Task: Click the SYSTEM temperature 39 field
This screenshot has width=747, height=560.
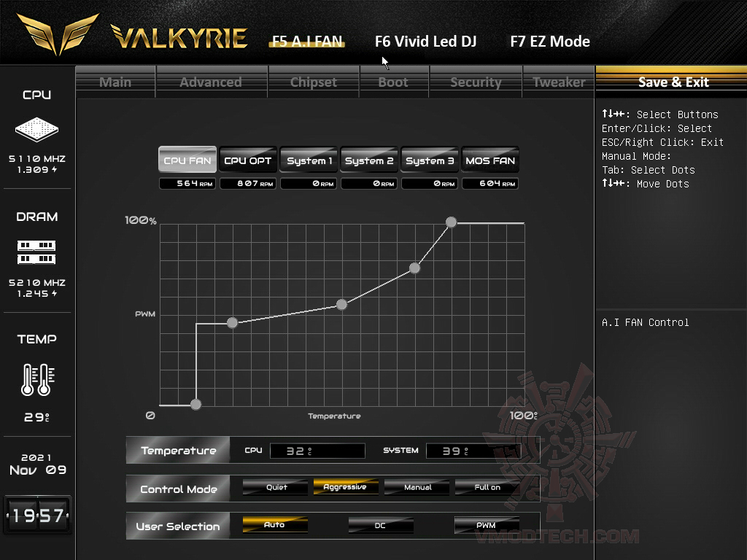Action: [473, 451]
